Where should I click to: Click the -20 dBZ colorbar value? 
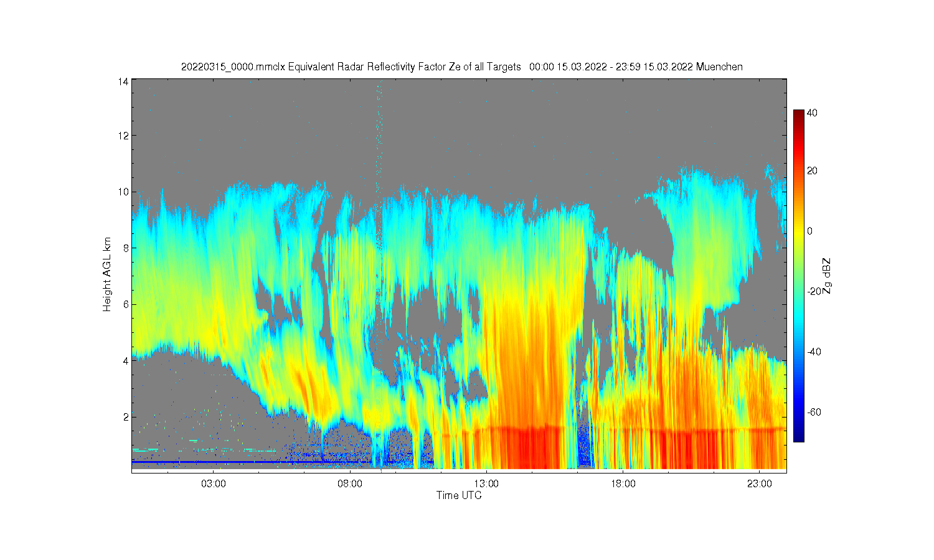coord(814,291)
